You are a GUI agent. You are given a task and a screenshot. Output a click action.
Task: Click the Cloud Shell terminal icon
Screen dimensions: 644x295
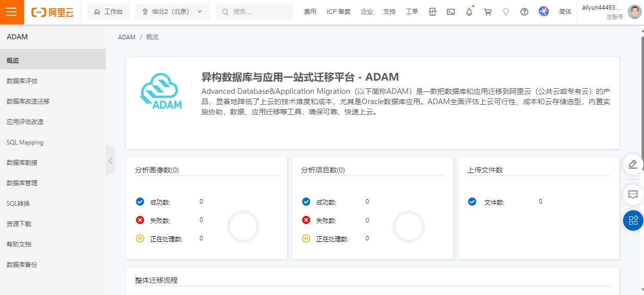coord(450,12)
